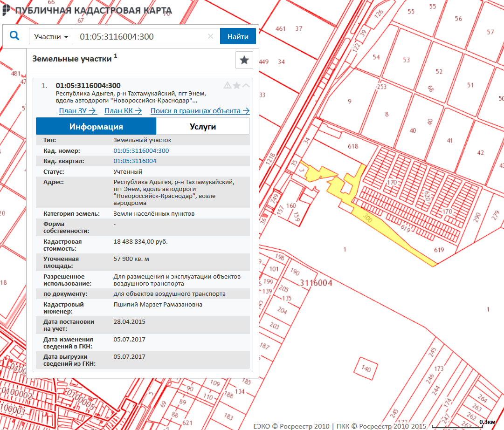Open cadastral quarter 01:05:3116004 link
This screenshot has height=430, width=504.
135,161
